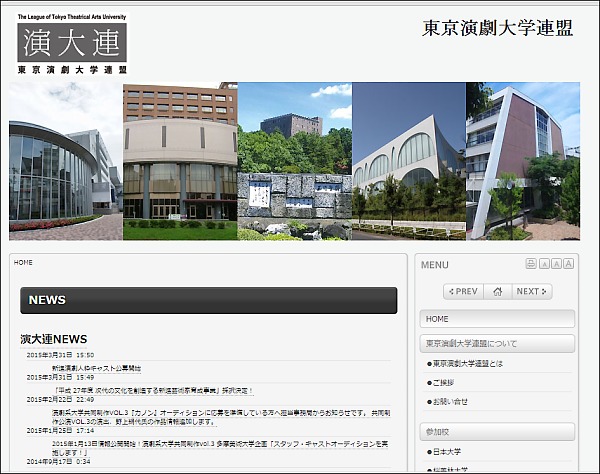Open the 日本大学 member school link
Viewport: 600px width, 474px height.
[447, 452]
